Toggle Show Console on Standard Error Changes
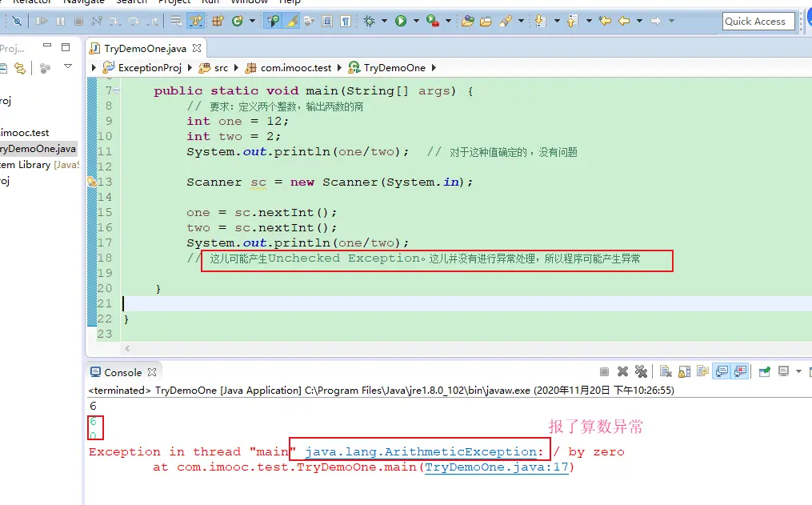 pos(741,371)
